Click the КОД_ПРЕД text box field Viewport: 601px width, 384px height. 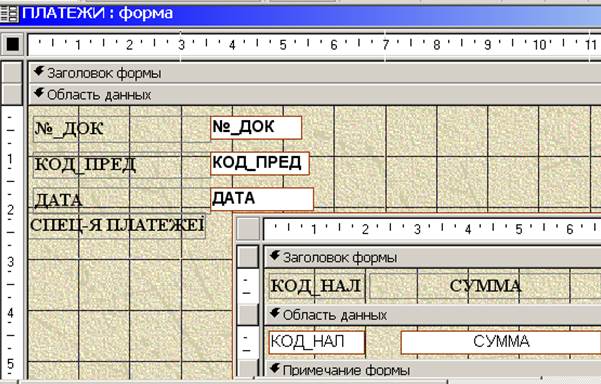coord(260,164)
